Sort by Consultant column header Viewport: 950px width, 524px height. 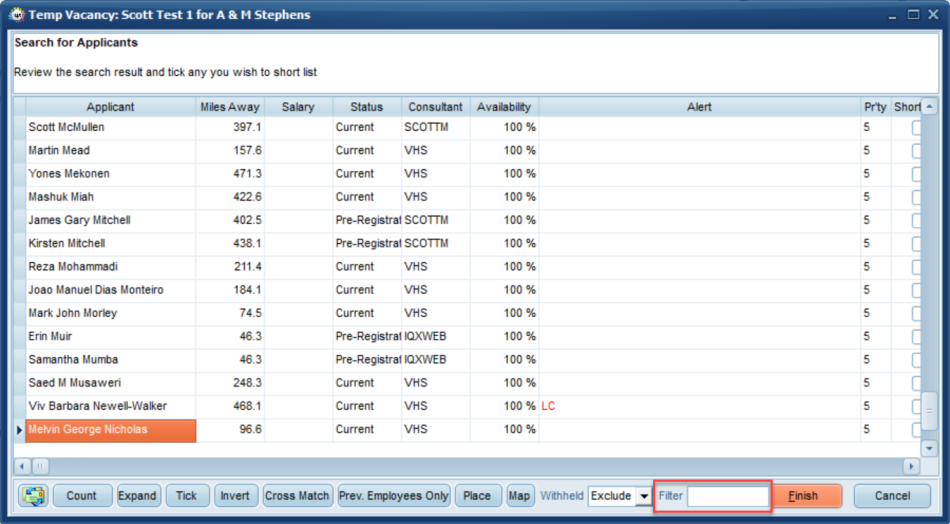click(435, 107)
